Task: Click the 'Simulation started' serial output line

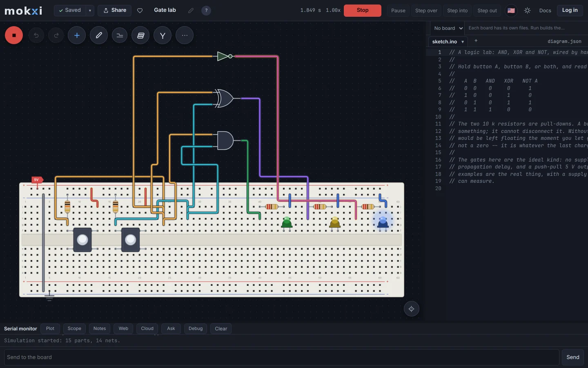Action: click(x=62, y=341)
